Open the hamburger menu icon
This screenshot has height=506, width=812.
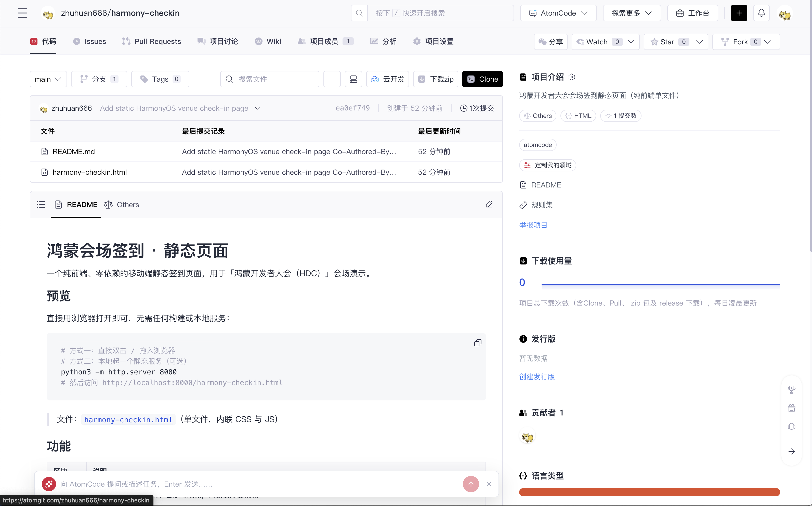tap(22, 13)
